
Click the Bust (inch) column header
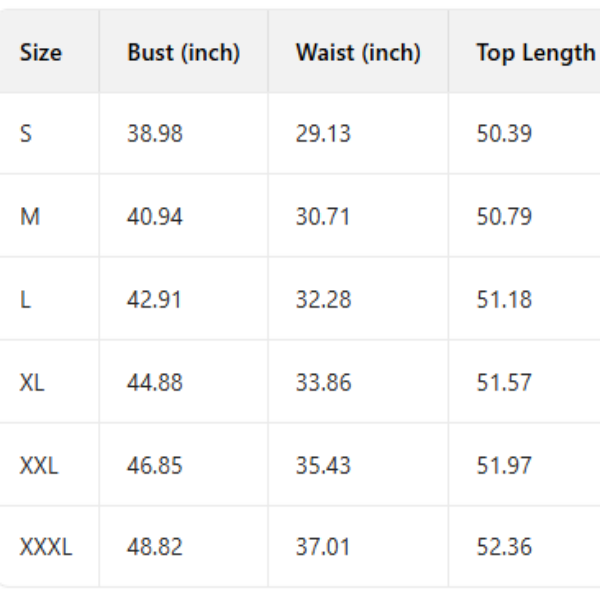tap(183, 53)
